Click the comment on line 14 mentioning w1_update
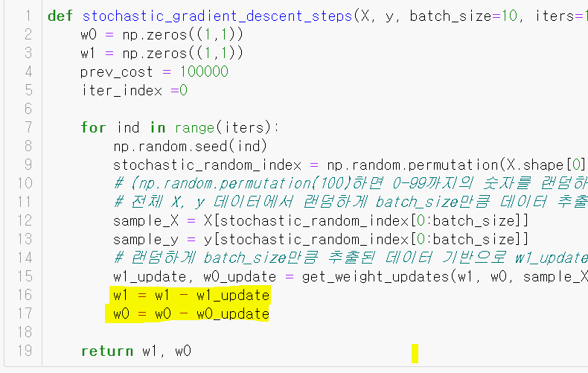The image size is (588, 373). (351, 258)
